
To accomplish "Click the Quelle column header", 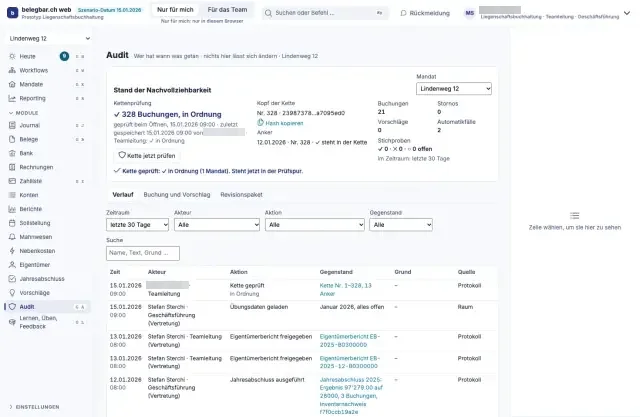I will [467, 272].
